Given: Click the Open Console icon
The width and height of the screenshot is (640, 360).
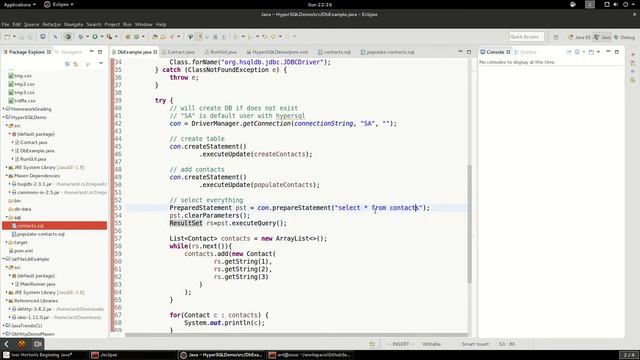Looking at the screenshot, I should pyautogui.click(x=591, y=52).
